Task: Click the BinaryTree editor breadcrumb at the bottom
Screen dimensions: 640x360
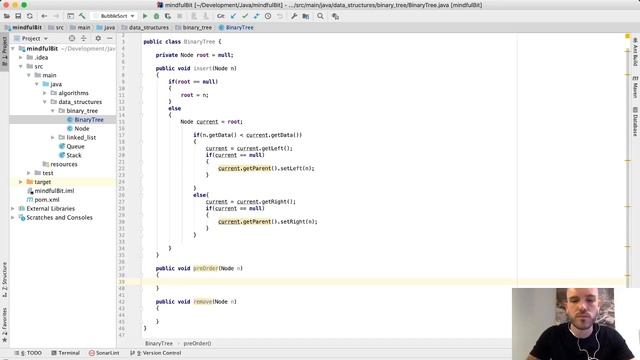Action: pos(159,343)
